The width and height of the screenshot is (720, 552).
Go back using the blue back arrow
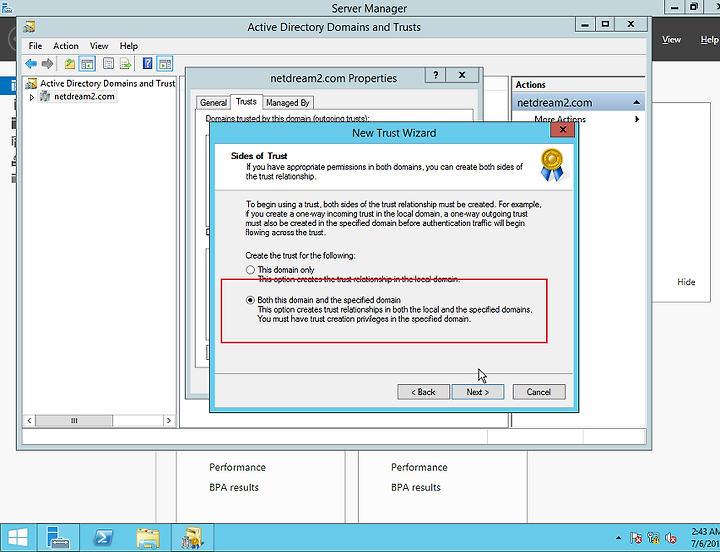coord(31,63)
